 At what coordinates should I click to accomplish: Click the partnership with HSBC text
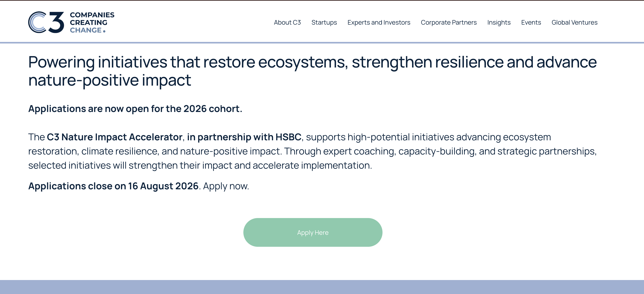pos(244,137)
